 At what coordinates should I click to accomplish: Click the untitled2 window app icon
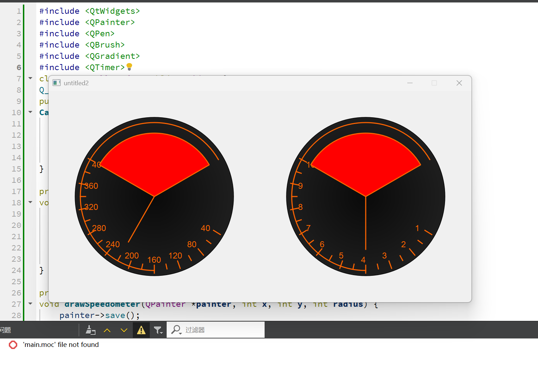[56, 83]
